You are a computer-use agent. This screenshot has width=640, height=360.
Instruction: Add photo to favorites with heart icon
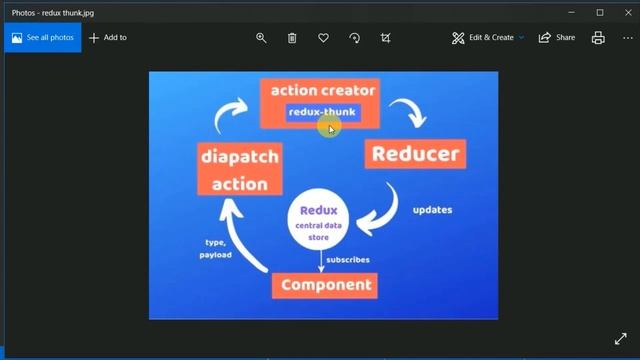(x=323, y=38)
